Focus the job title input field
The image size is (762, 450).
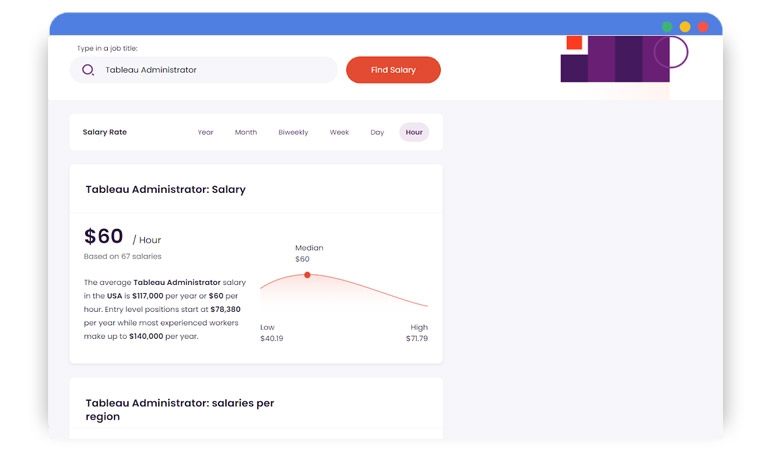click(x=215, y=70)
